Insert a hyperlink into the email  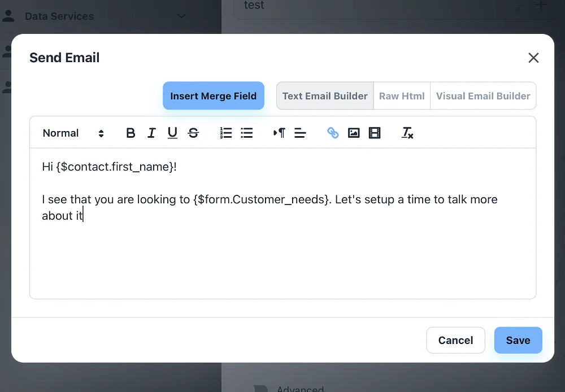point(333,133)
